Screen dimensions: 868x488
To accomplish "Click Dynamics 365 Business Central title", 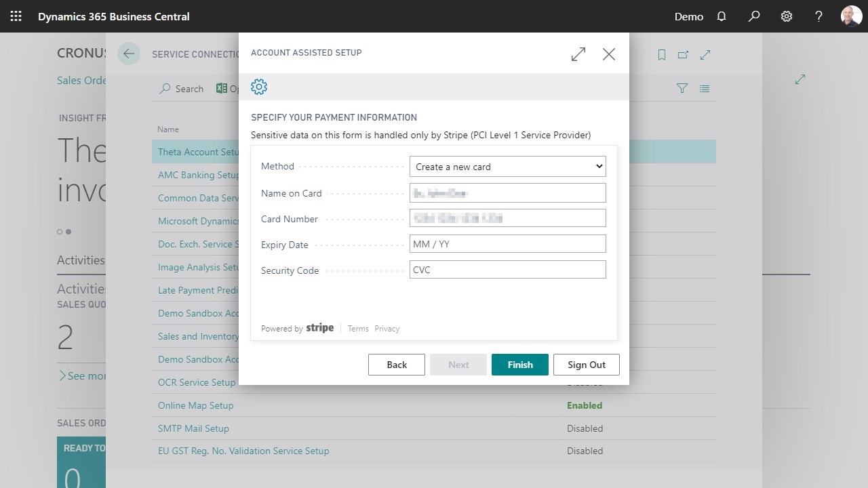I will click(114, 16).
